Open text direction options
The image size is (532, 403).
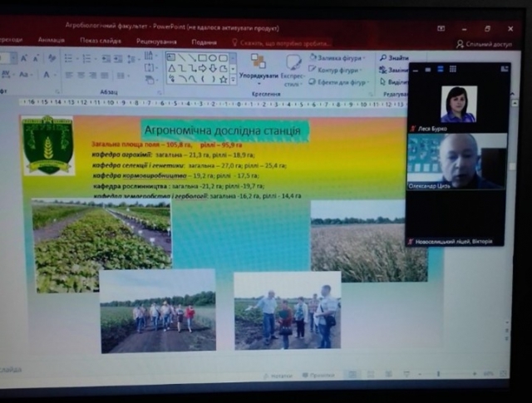tap(150, 56)
